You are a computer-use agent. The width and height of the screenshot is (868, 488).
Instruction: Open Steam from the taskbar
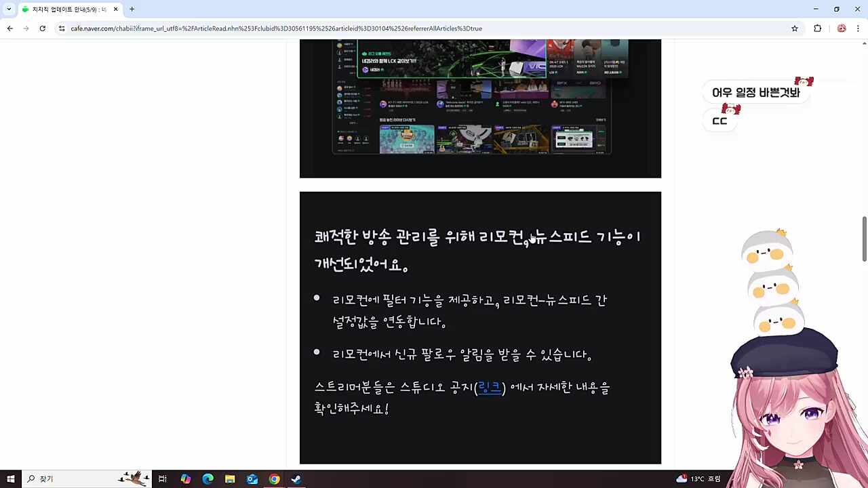(296, 479)
